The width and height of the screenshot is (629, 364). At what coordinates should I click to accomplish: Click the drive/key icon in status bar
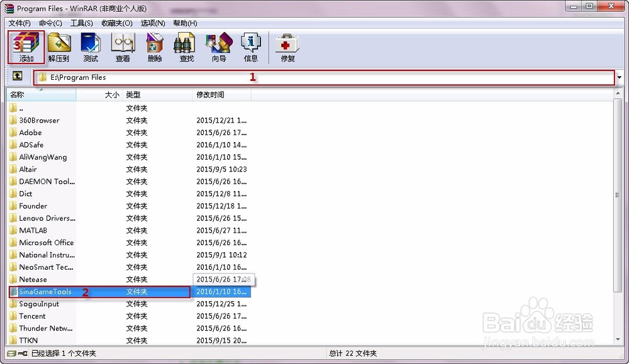pyautogui.click(x=17, y=353)
